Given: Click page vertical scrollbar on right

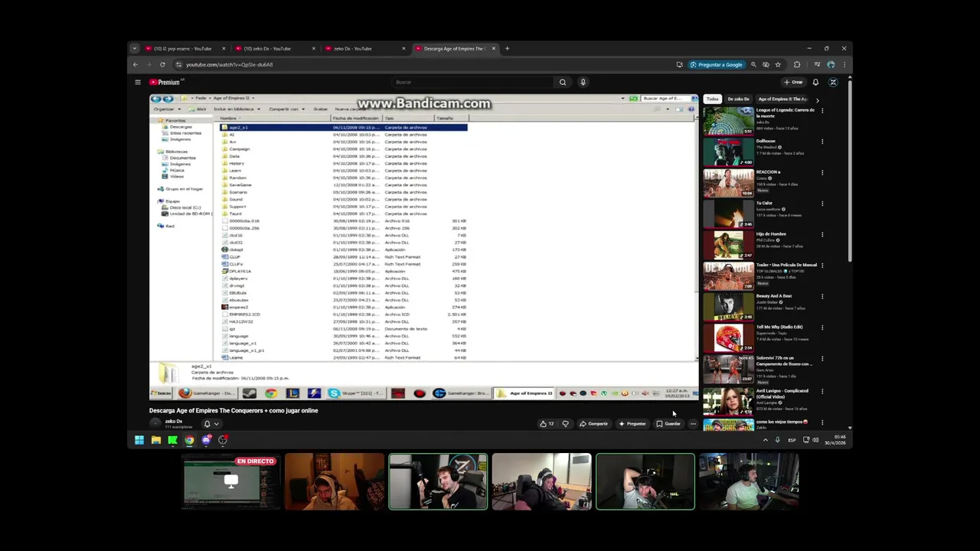Looking at the screenshot, I should click(x=849, y=170).
